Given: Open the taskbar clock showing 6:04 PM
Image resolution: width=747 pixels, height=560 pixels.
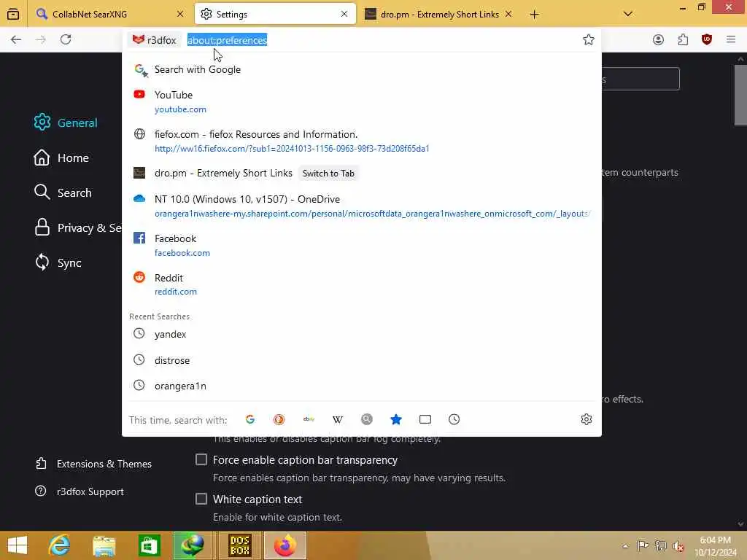Looking at the screenshot, I should (715, 546).
